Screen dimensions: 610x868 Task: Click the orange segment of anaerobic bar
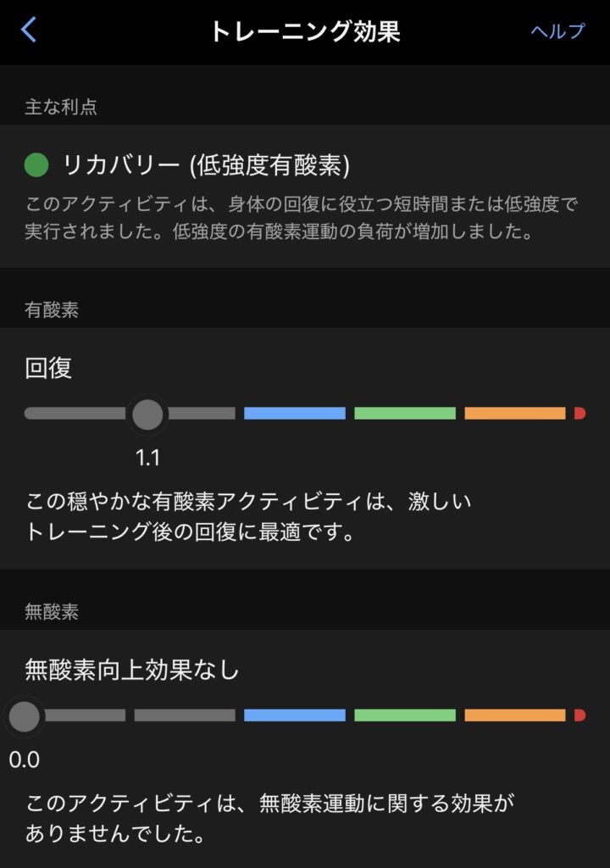514,715
